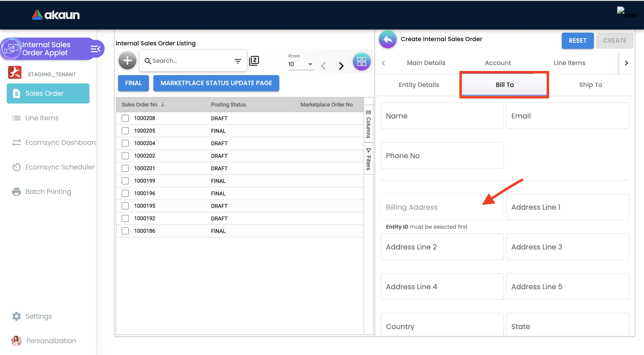Screen dimensions: 644x355
Task: Check the row for order 1000186
Action: click(x=125, y=231)
